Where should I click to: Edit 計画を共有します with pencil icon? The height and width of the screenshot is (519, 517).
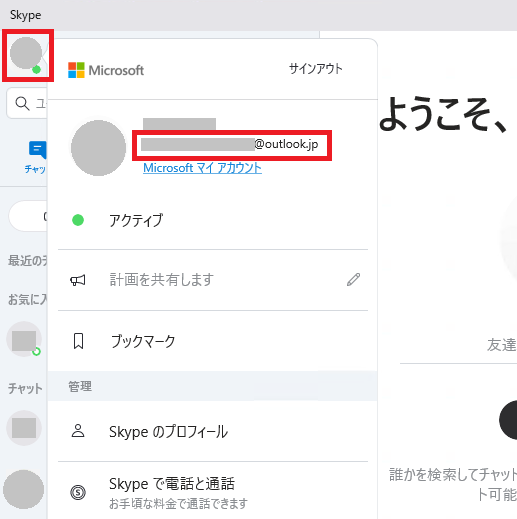click(353, 280)
